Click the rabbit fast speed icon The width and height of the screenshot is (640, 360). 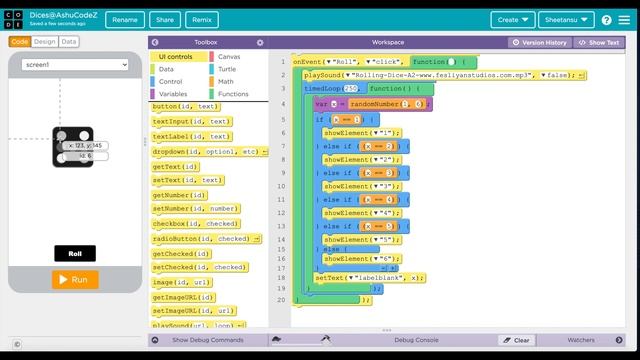coord(325,338)
